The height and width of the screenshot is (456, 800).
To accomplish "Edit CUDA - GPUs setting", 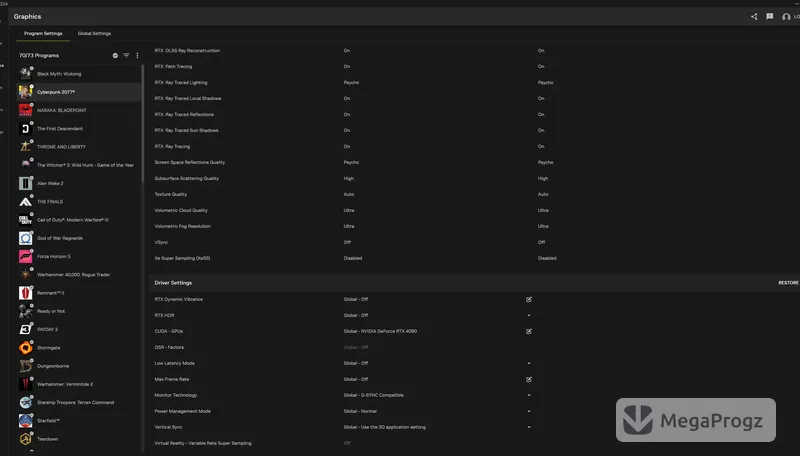I will 529,331.
